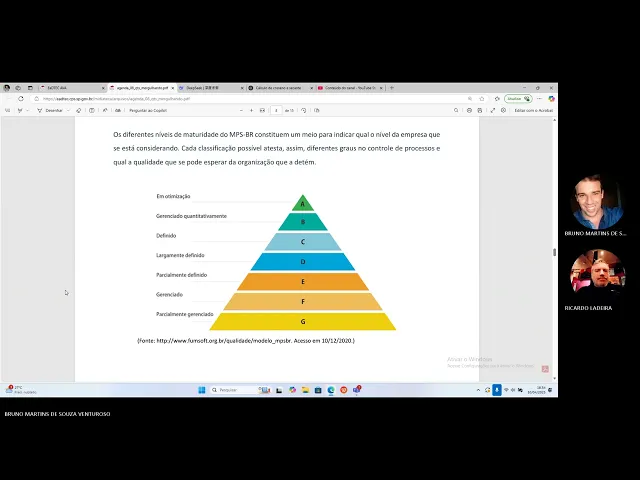Click the Largamente definido label
Viewport: 640px width, 480px height.
pyautogui.click(x=180, y=255)
